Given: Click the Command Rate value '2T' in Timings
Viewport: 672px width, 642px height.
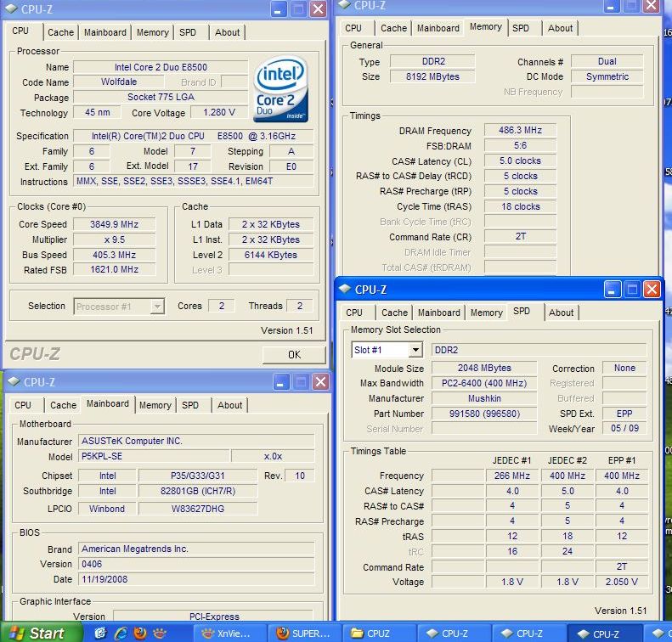Looking at the screenshot, I should click(520, 236).
